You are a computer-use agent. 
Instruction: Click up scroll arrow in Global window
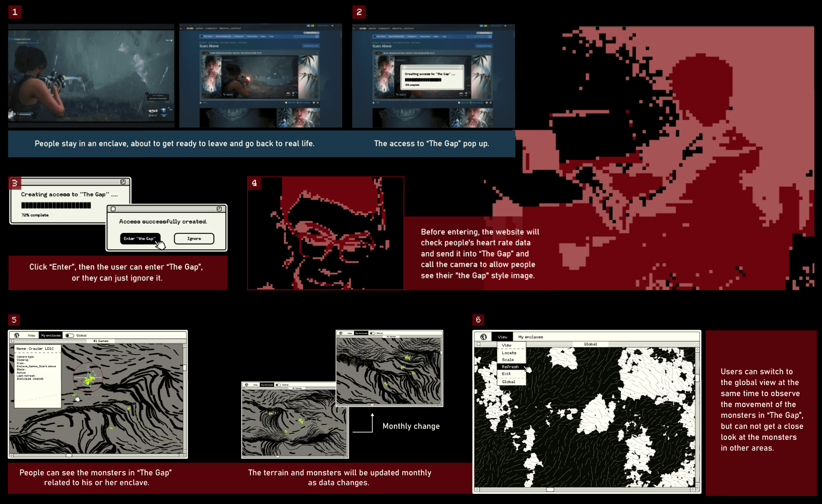(697, 350)
